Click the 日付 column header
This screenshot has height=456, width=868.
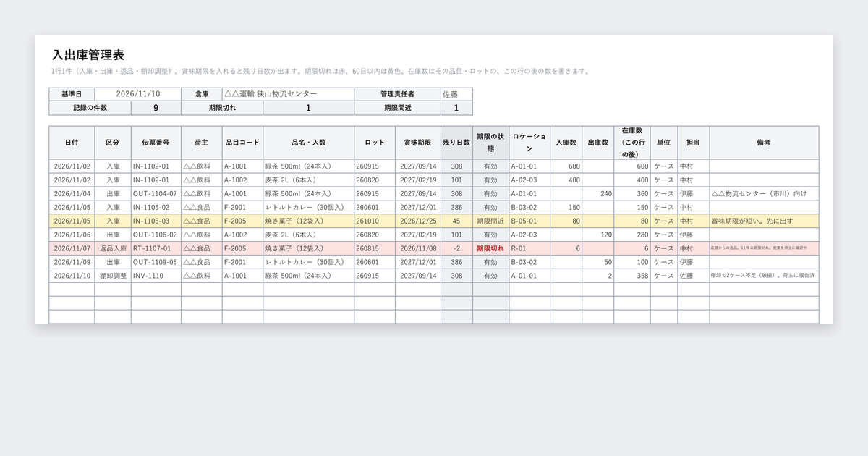click(72, 143)
